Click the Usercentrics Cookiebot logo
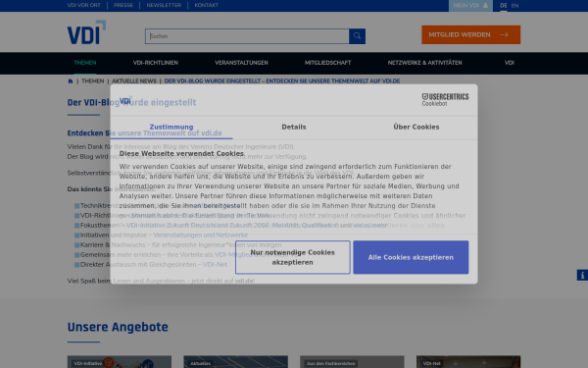The image size is (588, 368). tap(445, 99)
